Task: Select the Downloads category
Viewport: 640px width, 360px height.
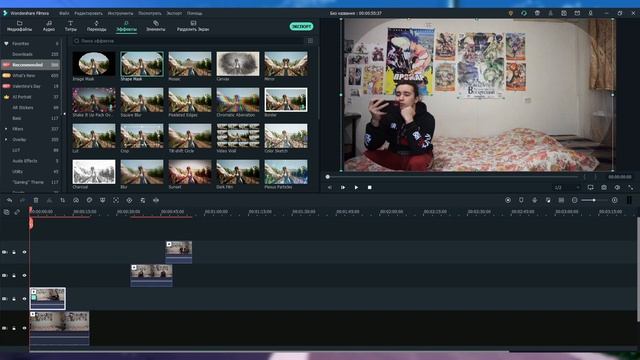Action: click(x=31, y=54)
